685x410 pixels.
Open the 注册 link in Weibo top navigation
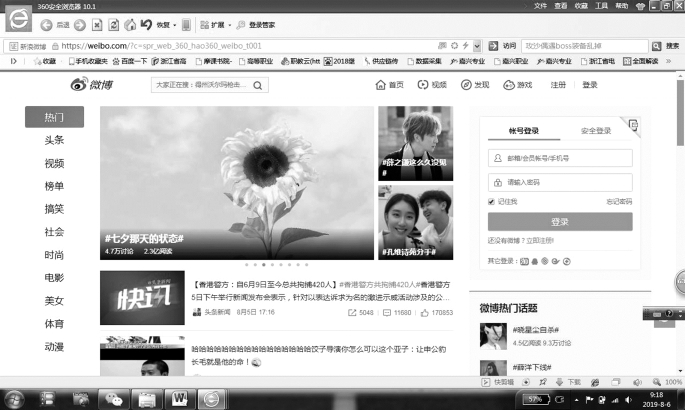558,85
